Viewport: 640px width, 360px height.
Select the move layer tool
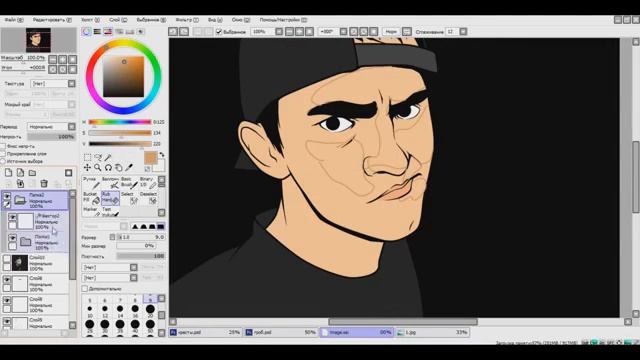[x=87, y=167]
